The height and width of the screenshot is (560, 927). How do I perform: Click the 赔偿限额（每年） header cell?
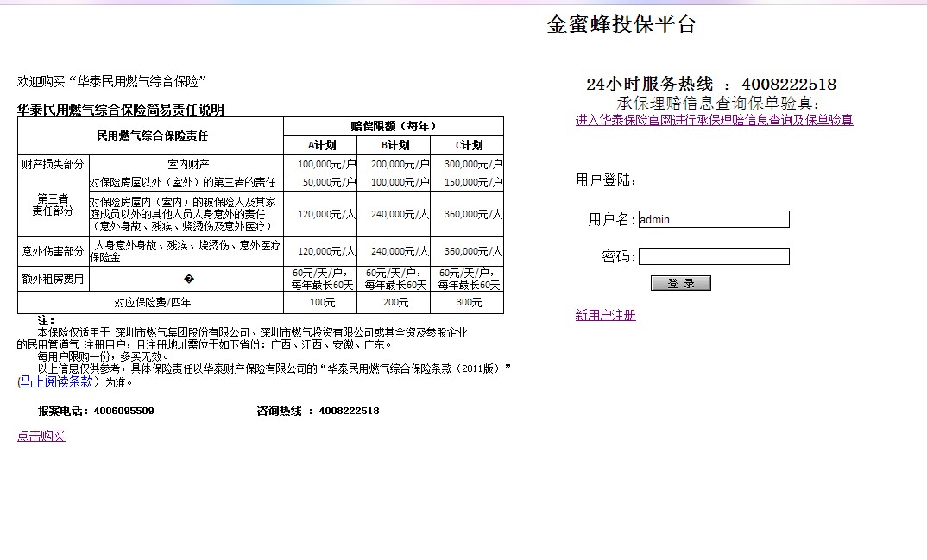[x=393, y=127]
